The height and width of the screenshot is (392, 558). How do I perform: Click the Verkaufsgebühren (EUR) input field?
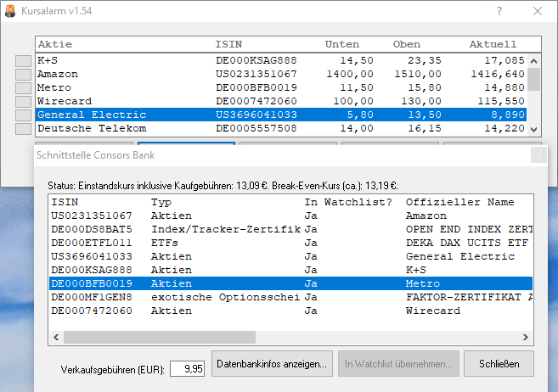(187, 369)
